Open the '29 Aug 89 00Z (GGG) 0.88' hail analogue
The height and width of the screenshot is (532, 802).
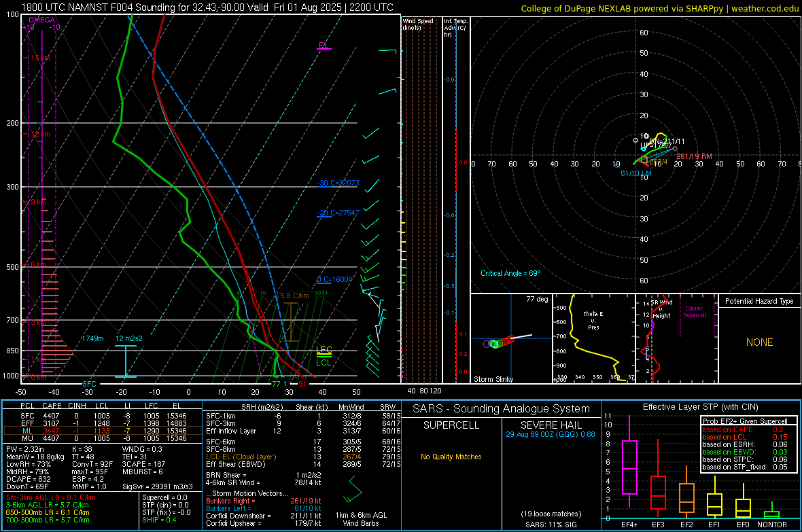551,434
